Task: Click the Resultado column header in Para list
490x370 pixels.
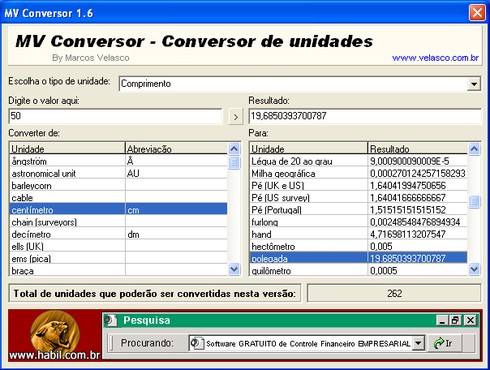Action: click(x=418, y=148)
